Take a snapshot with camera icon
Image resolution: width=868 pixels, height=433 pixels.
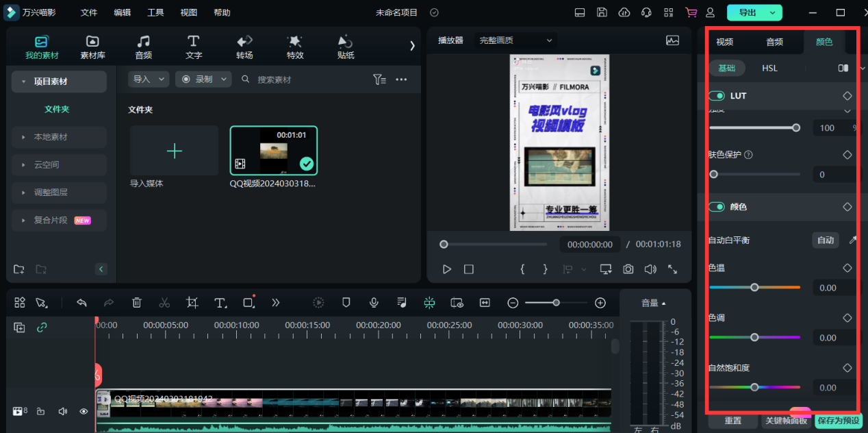628,269
